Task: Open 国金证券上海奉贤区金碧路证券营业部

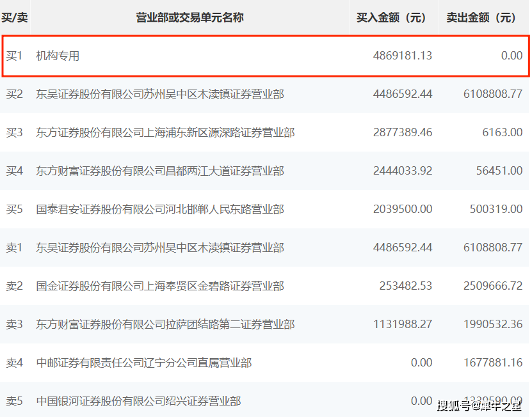Action: coord(160,286)
